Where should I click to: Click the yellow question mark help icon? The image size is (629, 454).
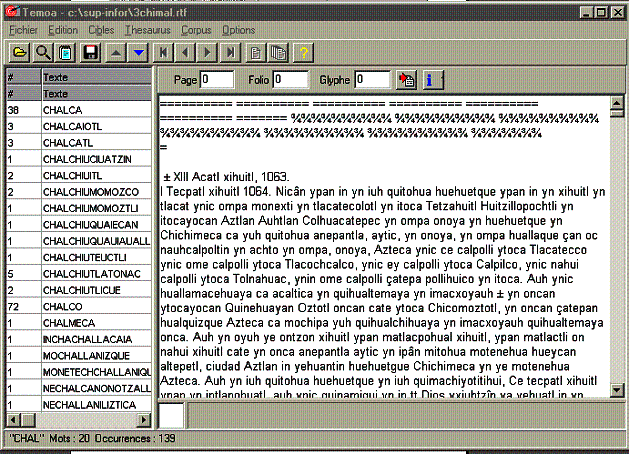pyautogui.click(x=304, y=51)
